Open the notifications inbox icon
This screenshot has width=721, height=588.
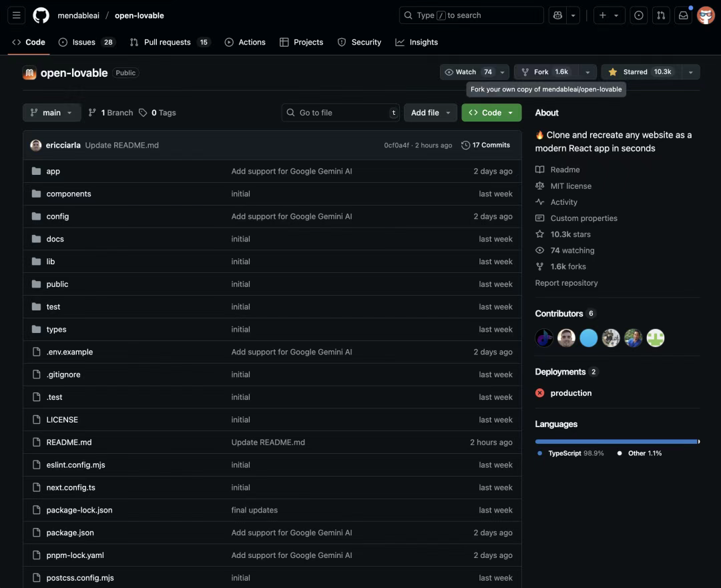click(x=684, y=15)
